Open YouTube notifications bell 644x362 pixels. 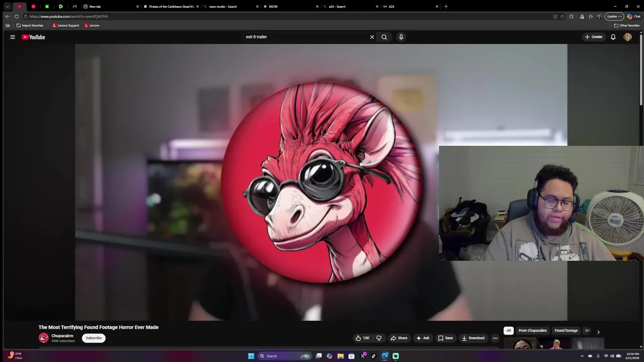click(613, 37)
